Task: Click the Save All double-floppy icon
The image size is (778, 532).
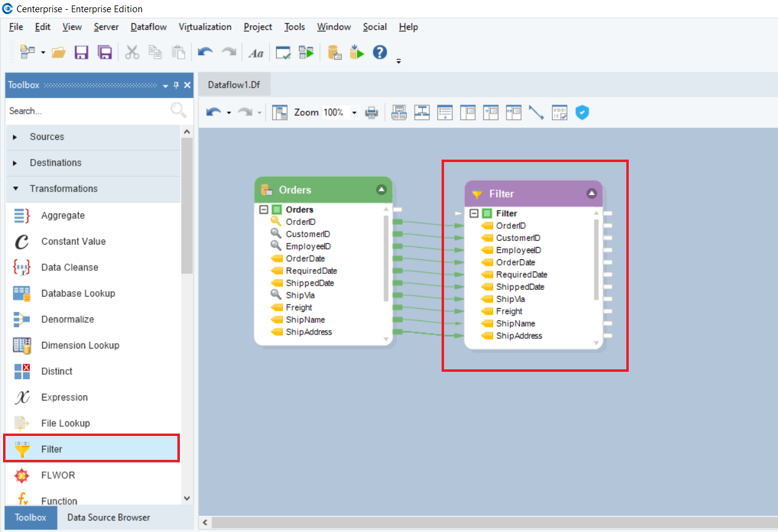Action: coord(105,53)
